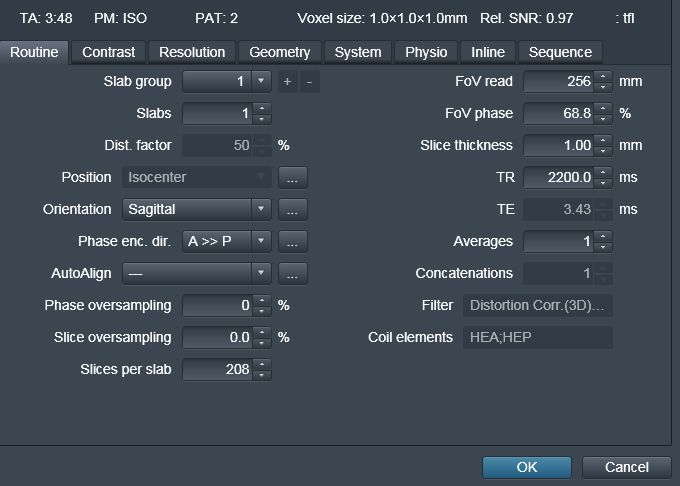Increase FoV read with up arrow
This screenshot has width=680, height=486.
(x=603, y=76)
